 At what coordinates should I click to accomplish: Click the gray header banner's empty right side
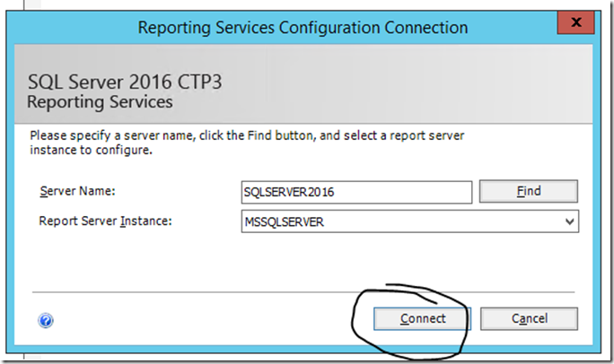tap(449, 90)
